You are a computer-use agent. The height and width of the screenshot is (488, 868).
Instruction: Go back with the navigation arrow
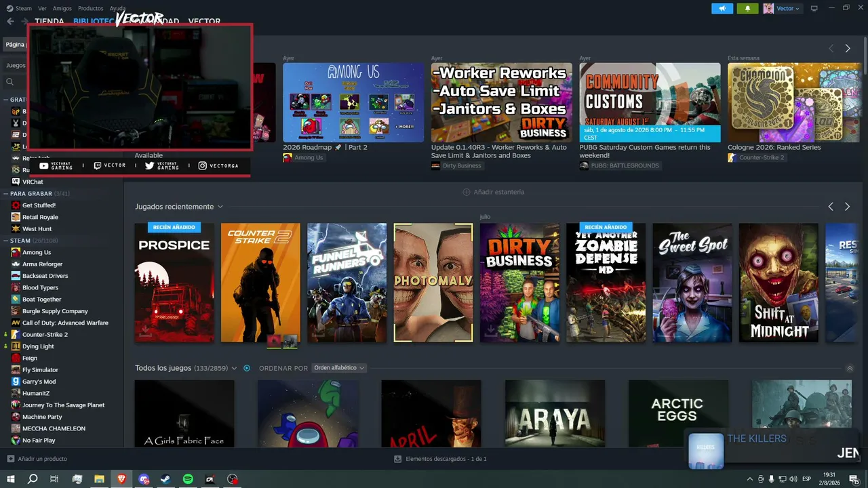pyautogui.click(x=10, y=21)
